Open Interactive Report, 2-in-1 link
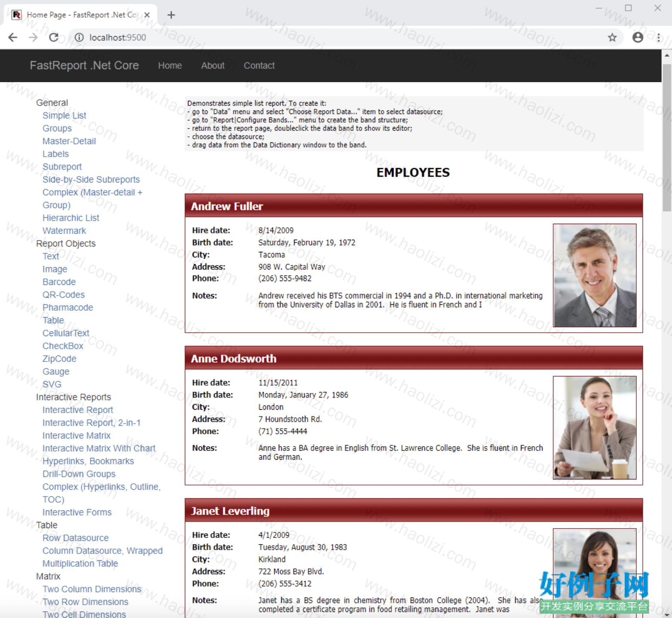 pos(92,423)
